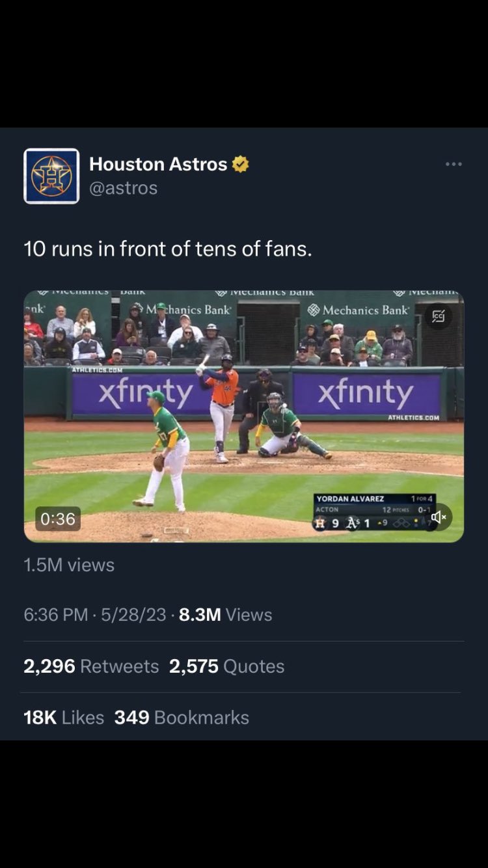Tap the 1.5M views video label

tap(69, 565)
